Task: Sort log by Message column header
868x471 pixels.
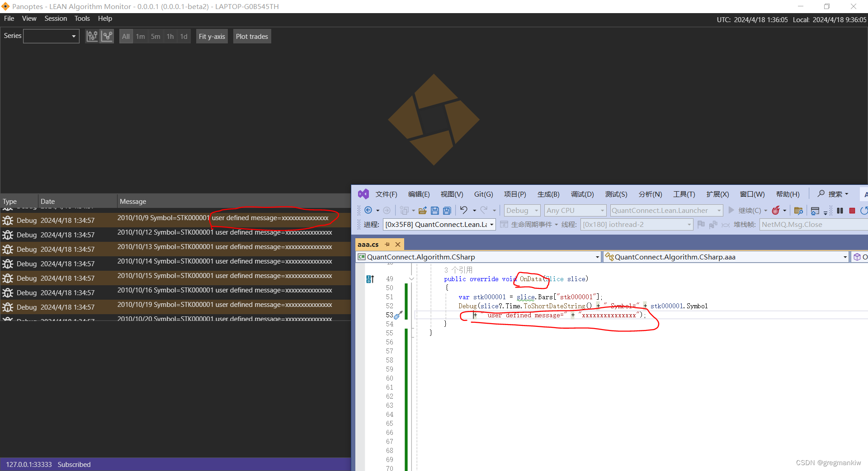Action: (x=234, y=201)
